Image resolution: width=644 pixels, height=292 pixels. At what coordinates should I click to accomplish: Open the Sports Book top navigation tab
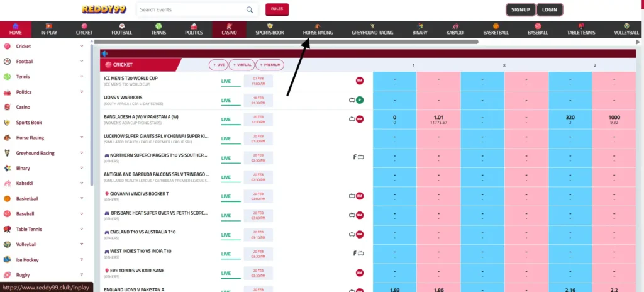[270, 29]
